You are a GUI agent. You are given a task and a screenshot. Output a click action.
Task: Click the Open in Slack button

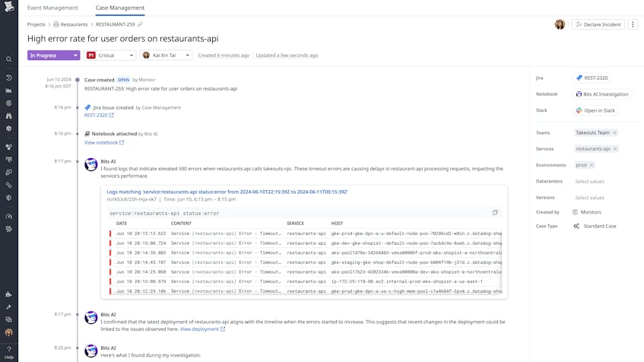(x=595, y=110)
